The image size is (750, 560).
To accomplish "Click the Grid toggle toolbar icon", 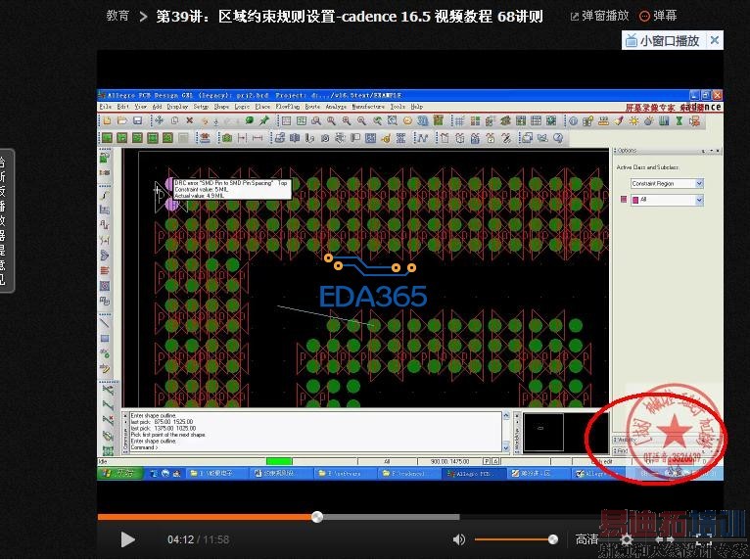I will [x=459, y=121].
